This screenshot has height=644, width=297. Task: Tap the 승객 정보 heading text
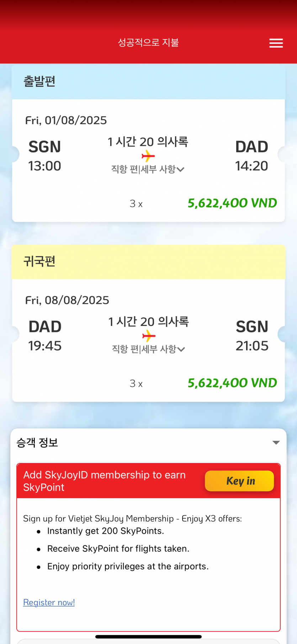(x=37, y=443)
